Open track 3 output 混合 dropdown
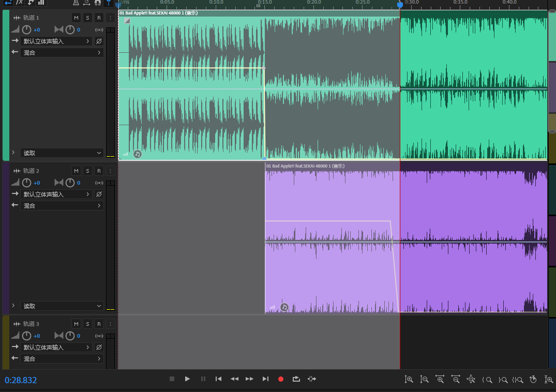 pos(62,359)
